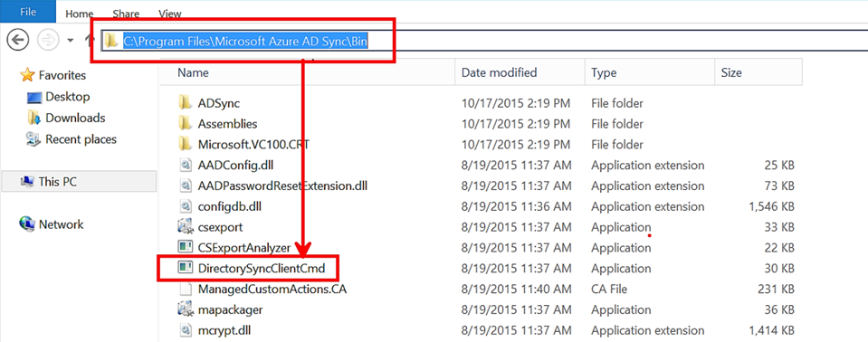Select the mapackager file name
Screen dimensions: 868x342
(x=230, y=310)
